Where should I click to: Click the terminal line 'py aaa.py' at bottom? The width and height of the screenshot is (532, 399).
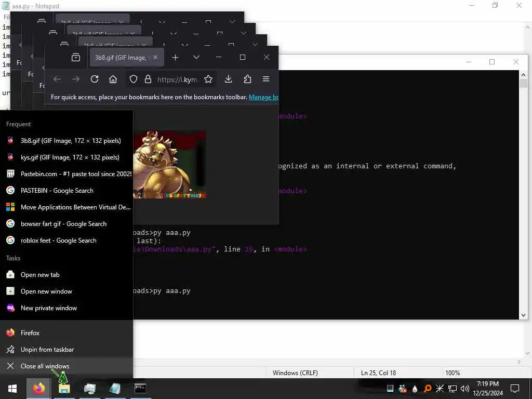(171, 291)
